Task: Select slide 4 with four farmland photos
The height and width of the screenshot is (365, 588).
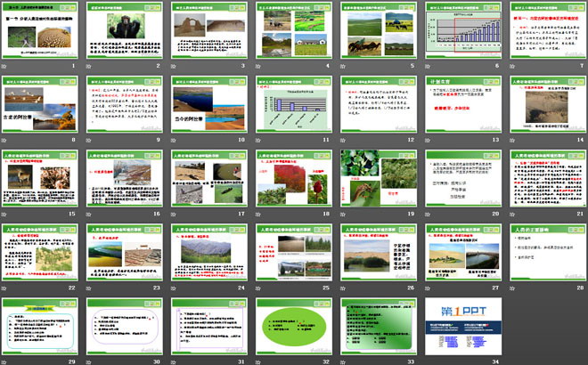Action: point(294,30)
